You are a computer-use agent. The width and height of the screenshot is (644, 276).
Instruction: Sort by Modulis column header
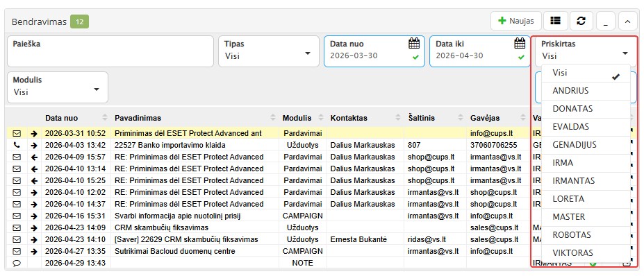click(x=302, y=118)
